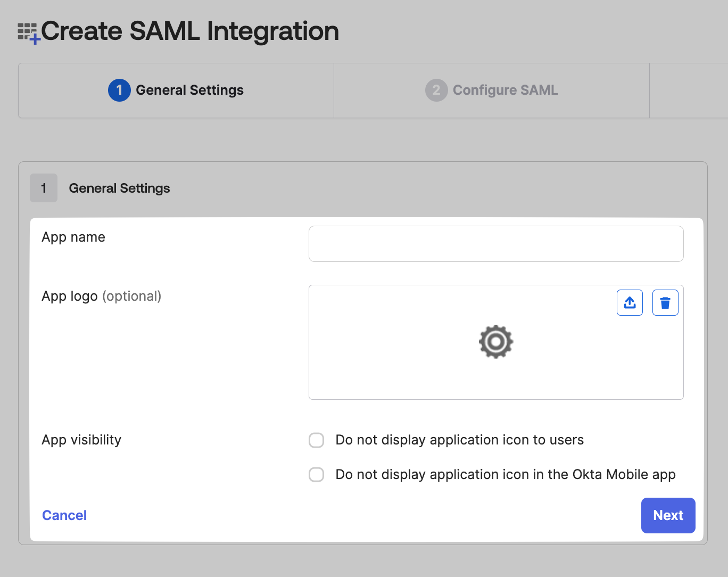Click the Create SAML Integration page title
This screenshot has height=577, width=728.
tap(190, 31)
